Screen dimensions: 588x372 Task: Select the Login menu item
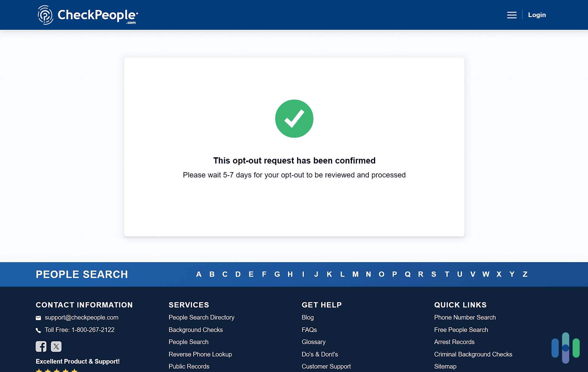click(x=537, y=15)
